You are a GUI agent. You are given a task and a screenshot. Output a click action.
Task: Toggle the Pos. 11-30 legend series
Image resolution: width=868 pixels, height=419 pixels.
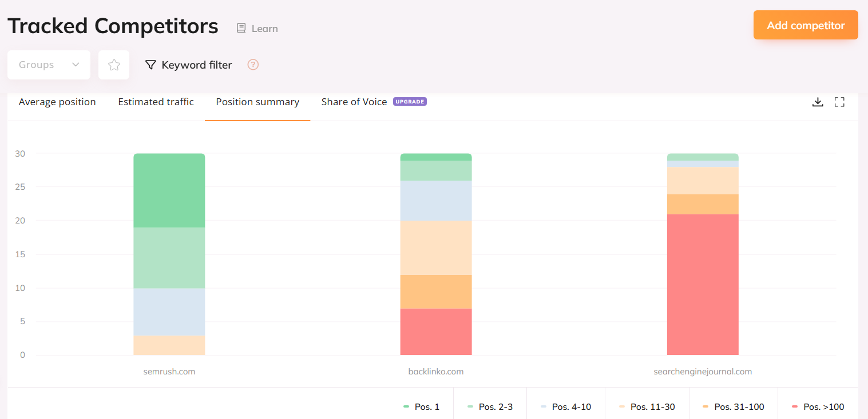(x=647, y=407)
